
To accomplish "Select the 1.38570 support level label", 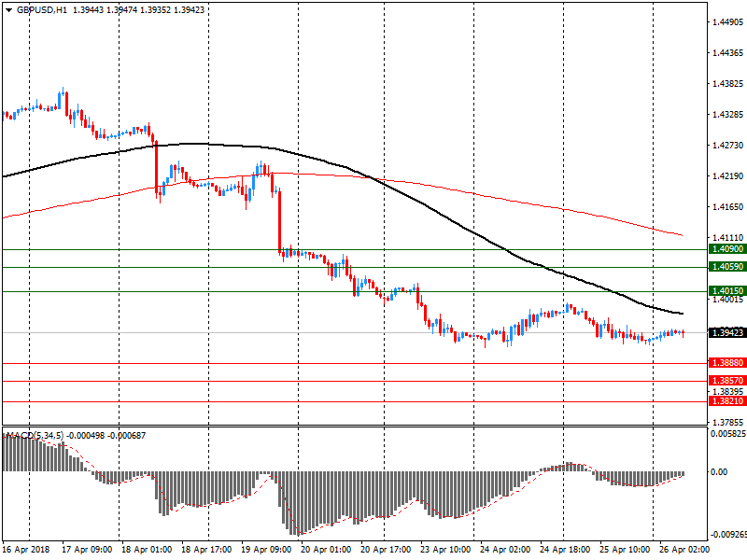I will (x=727, y=381).
